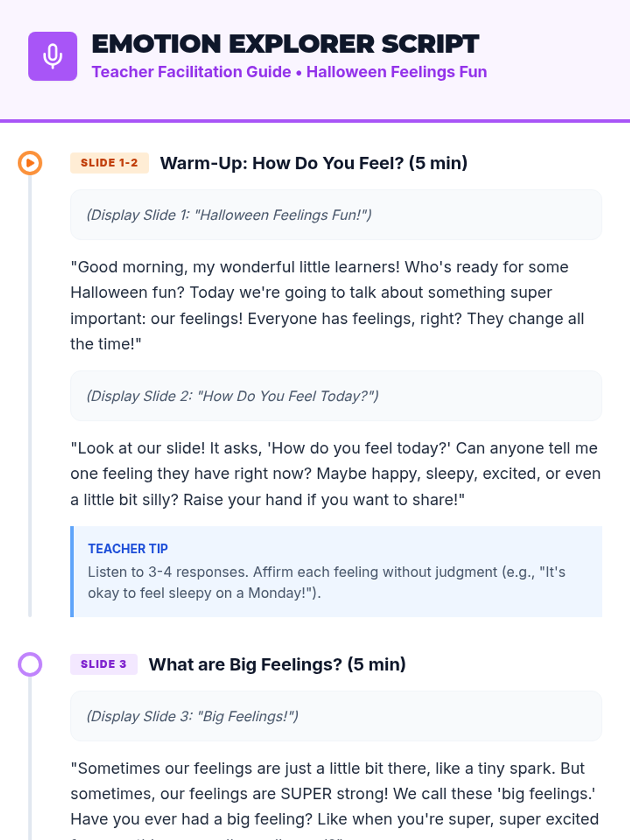Click the orange play timeline marker
The height and width of the screenshot is (840, 630).
[x=30, y=163]
